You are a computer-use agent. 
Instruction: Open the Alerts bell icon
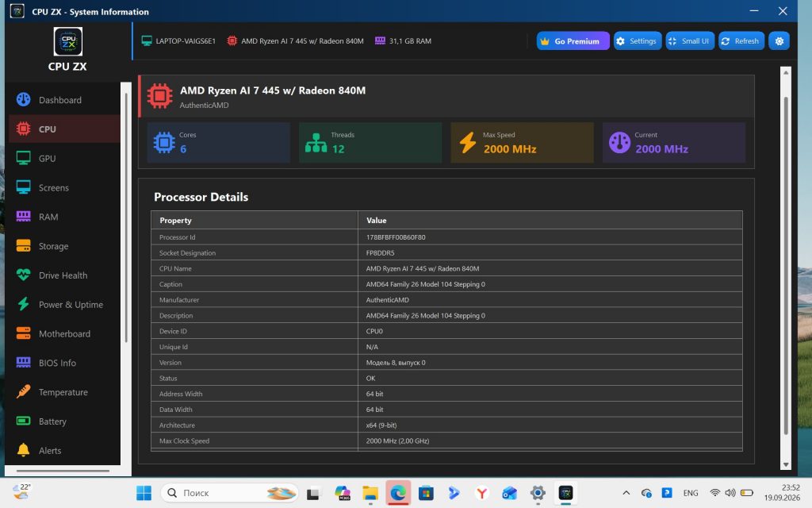(x=23, y=450)
